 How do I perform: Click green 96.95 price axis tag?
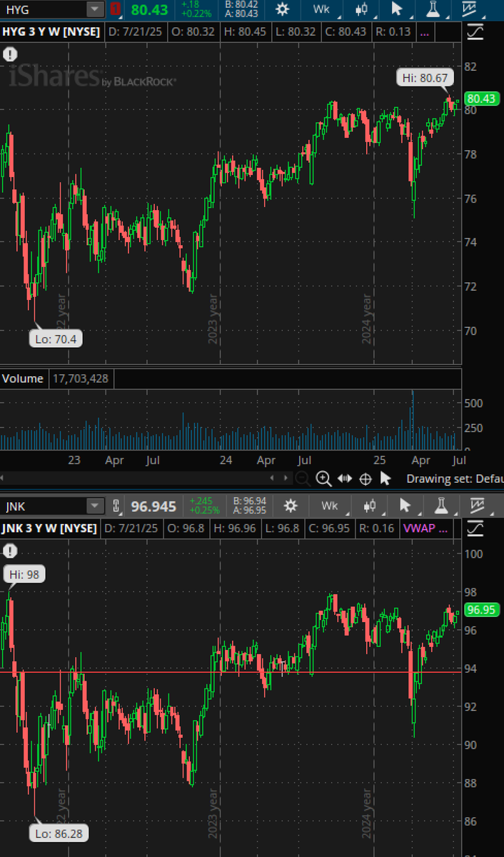[482, 610]
